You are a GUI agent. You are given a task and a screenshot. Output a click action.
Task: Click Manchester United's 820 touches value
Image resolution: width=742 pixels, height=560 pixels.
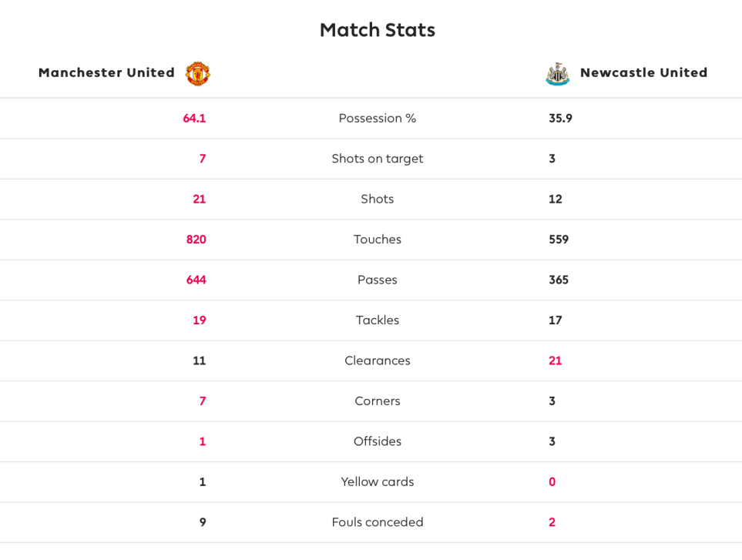click(196, 240)
